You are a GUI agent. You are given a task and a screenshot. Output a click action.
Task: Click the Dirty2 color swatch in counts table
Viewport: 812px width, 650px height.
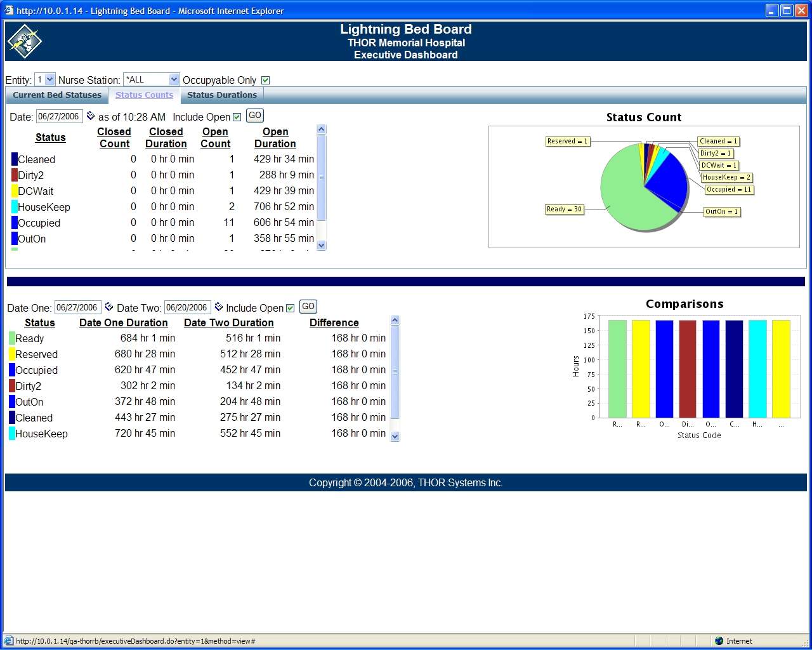[x=15, y=175]
